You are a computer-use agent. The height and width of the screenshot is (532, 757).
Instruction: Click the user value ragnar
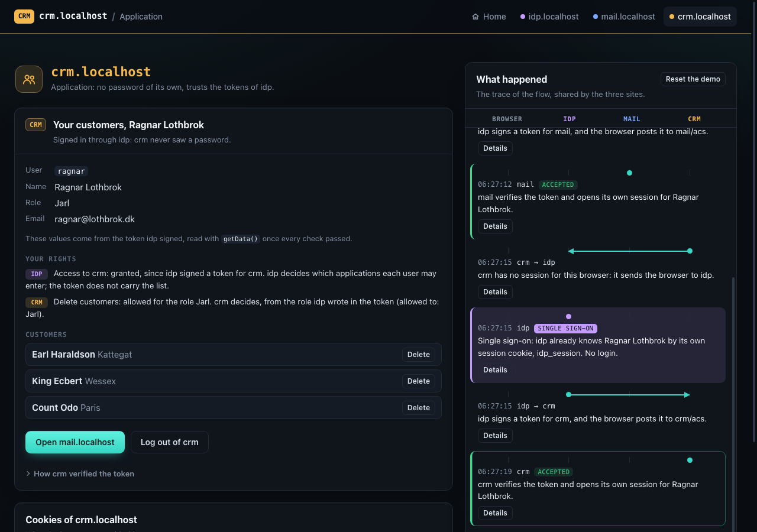pos(72,171)
